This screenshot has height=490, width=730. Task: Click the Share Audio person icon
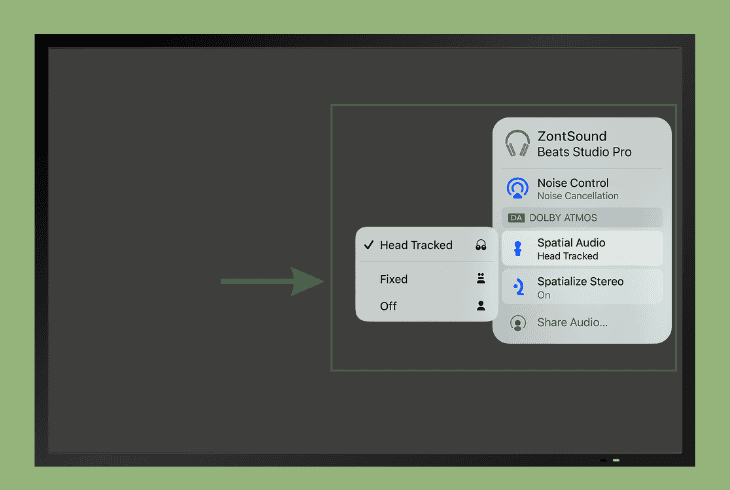coord(518,323)
